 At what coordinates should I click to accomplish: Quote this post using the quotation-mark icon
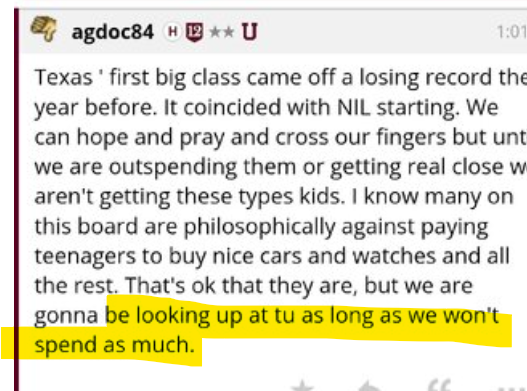pyautogui.click(x=440, y=385)
